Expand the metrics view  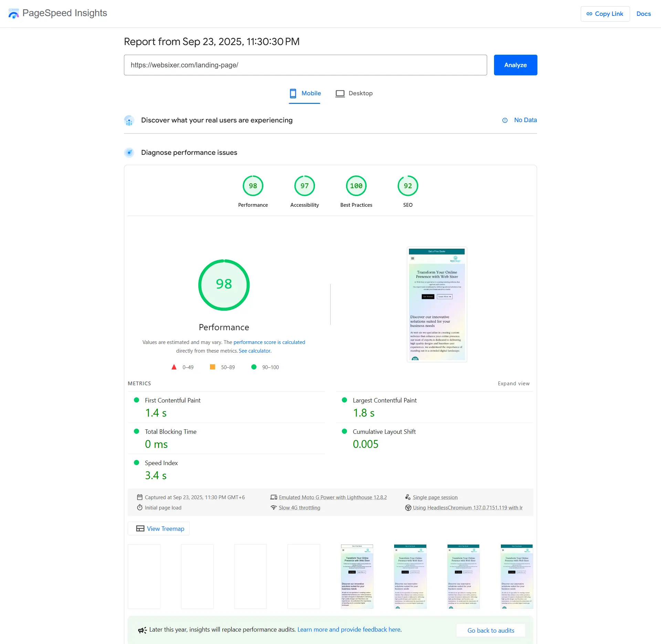click(513, 384)
